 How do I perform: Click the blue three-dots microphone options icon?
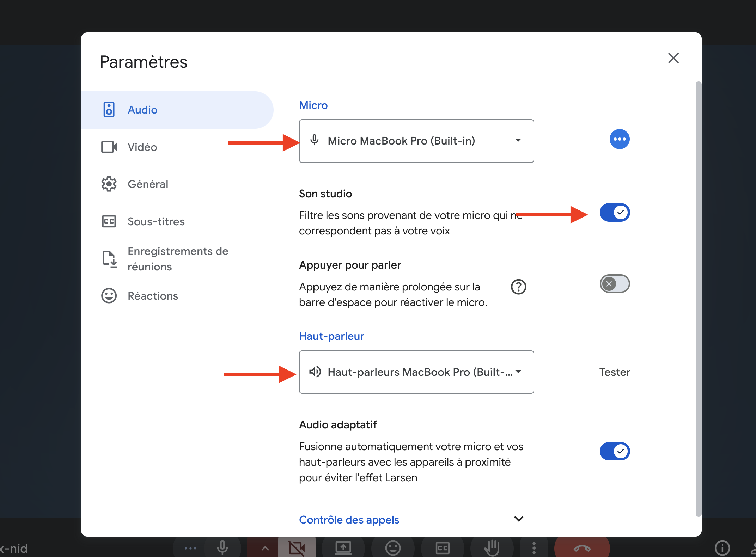tap(619, 139)
